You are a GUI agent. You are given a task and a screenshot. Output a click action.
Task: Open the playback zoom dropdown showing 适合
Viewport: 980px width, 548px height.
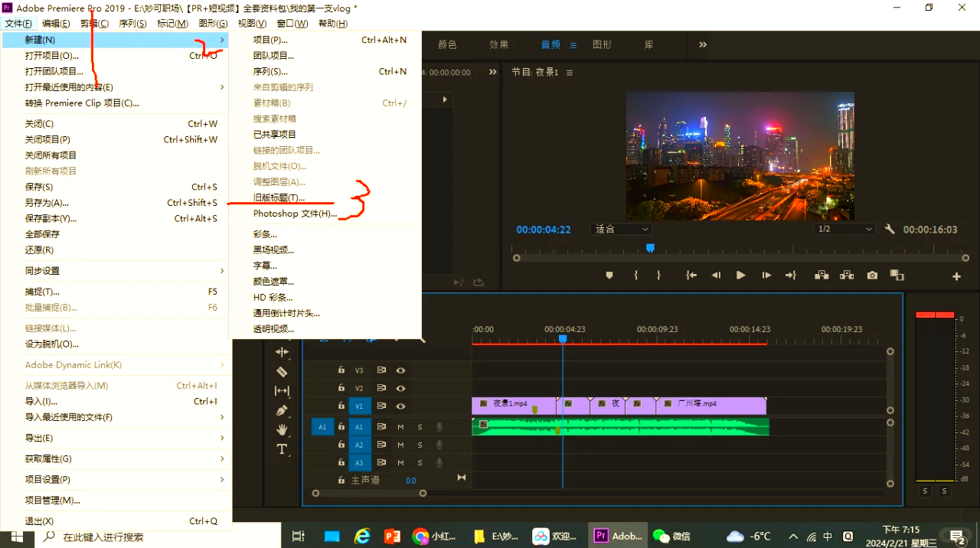point(620,229)
